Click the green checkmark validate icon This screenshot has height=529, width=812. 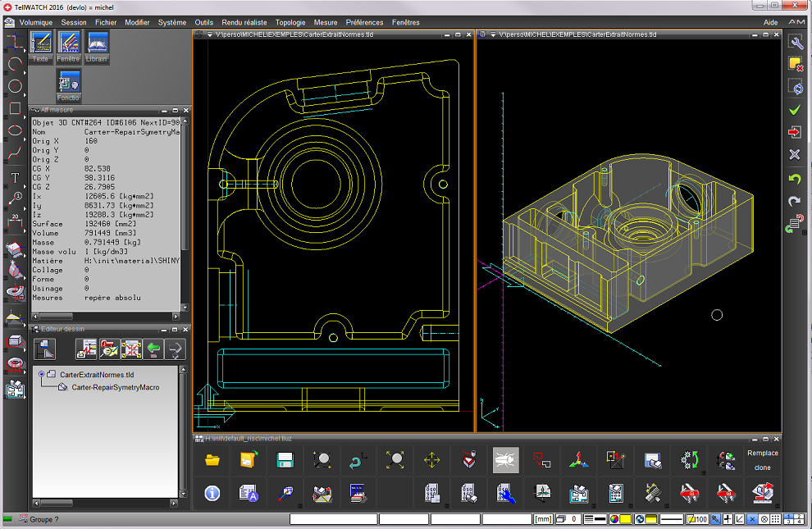[794, 109]
